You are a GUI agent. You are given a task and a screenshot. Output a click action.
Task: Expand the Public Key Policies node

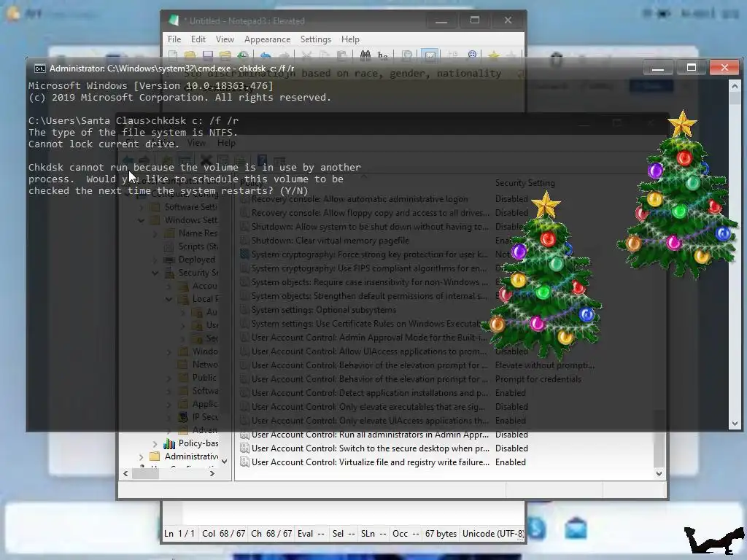(x=169, y=378)
